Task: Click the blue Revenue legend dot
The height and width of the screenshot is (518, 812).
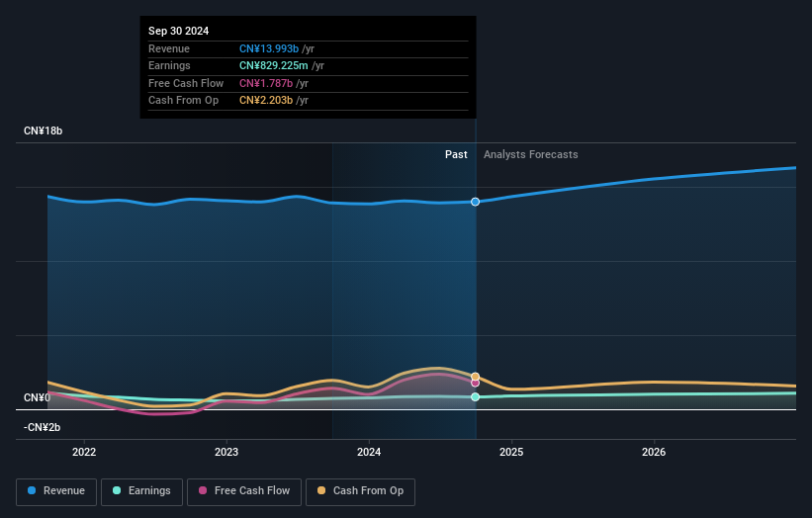Action: 32,490
